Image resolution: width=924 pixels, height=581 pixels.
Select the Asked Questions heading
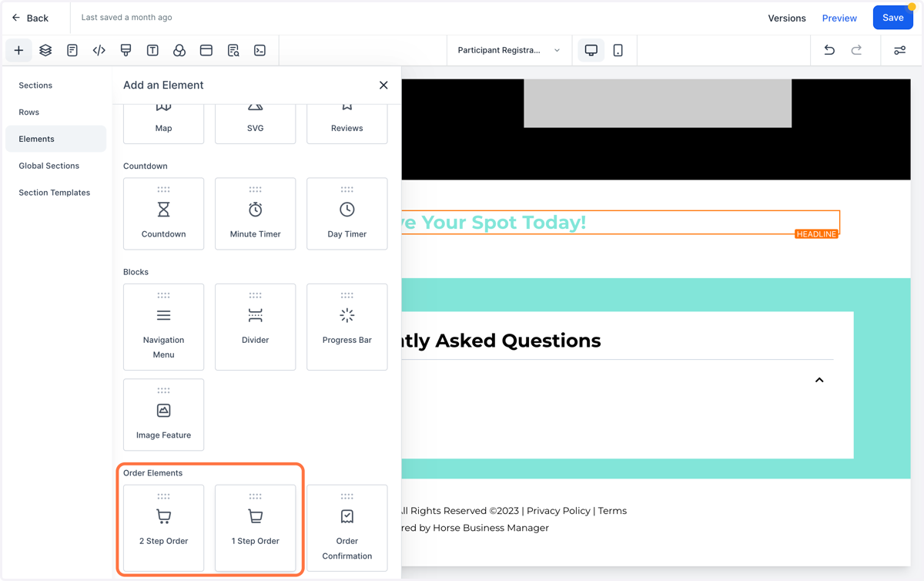501,341
